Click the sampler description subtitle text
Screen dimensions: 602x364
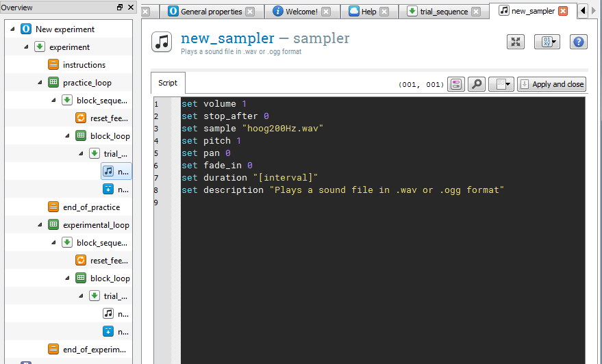(x=241, y=51)
